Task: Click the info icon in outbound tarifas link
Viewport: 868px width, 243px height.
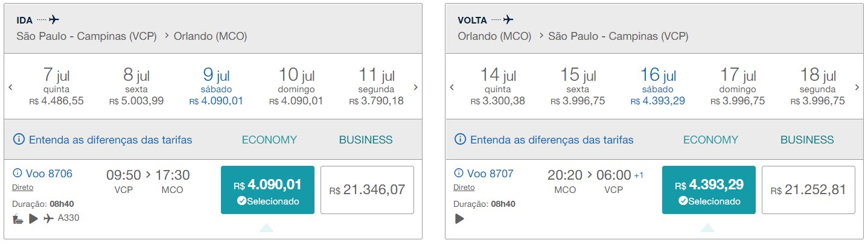Action: [x=19, y=140]
